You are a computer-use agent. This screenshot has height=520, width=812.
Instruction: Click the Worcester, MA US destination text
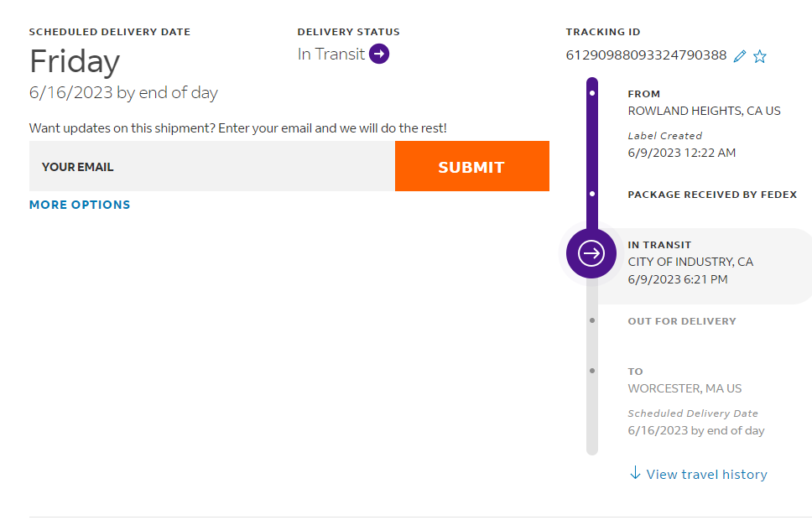tap(684, 388)
